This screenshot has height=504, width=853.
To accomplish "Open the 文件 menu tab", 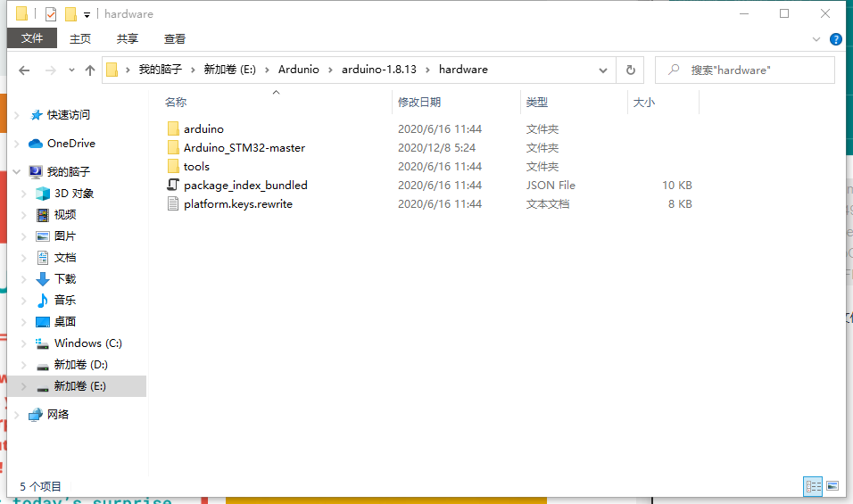I will click(32, 38).
